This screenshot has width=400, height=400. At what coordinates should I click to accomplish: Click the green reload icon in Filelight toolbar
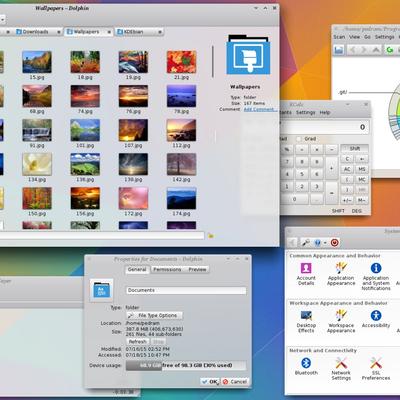click(389, 50)
